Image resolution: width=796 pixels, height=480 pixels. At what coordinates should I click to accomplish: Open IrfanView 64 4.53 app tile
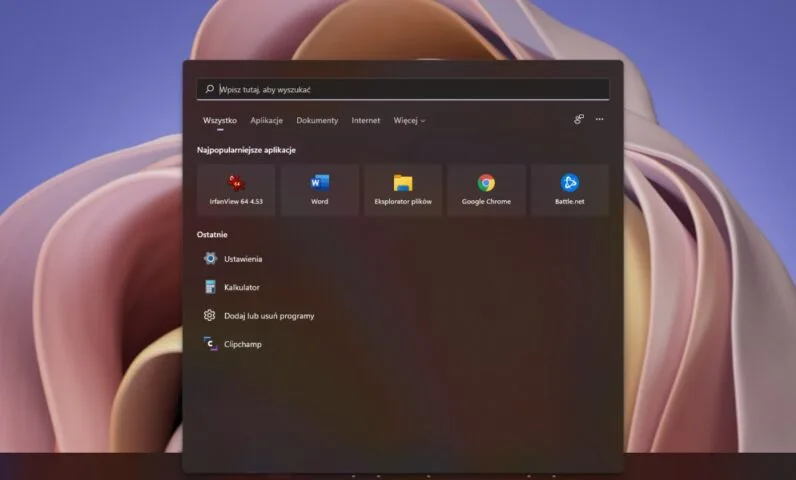[236, 190]
